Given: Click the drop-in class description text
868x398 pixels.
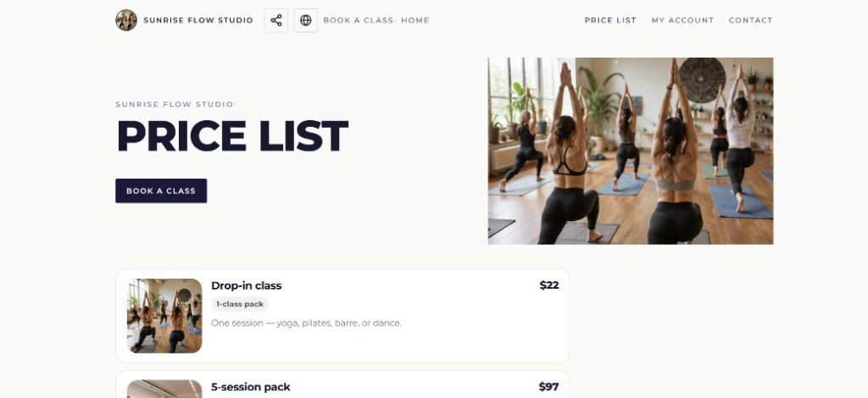Looking at the screenshot, I should (306, 323).
